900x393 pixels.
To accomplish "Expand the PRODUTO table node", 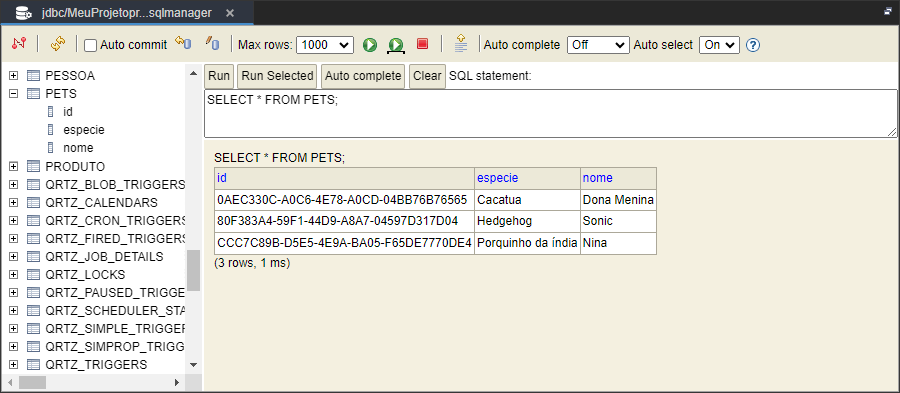I will pyautogui.click(x=14, y=166).
